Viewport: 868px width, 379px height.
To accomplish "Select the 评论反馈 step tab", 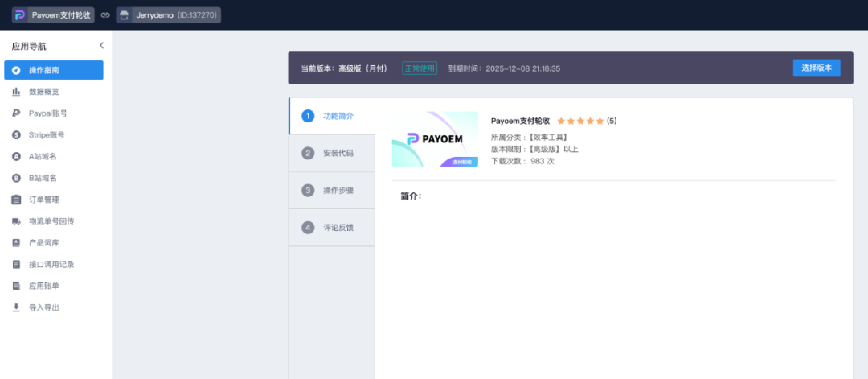I will coord(332,227).
